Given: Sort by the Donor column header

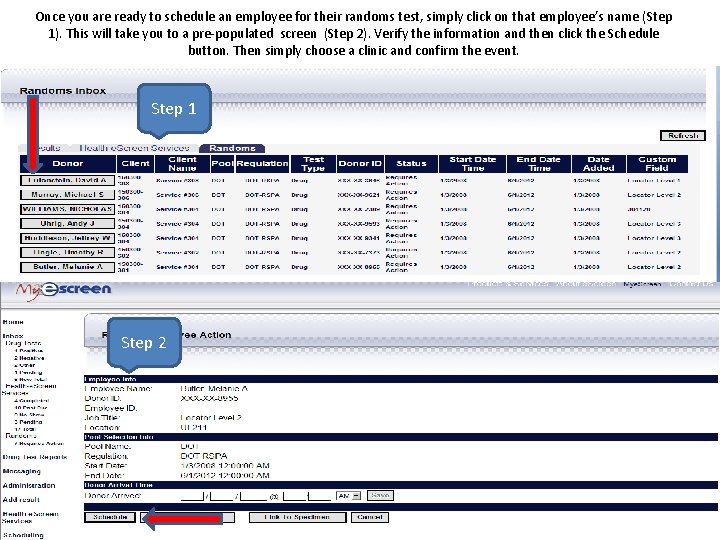Looking at the screenshot, I should tap(68, 163).
